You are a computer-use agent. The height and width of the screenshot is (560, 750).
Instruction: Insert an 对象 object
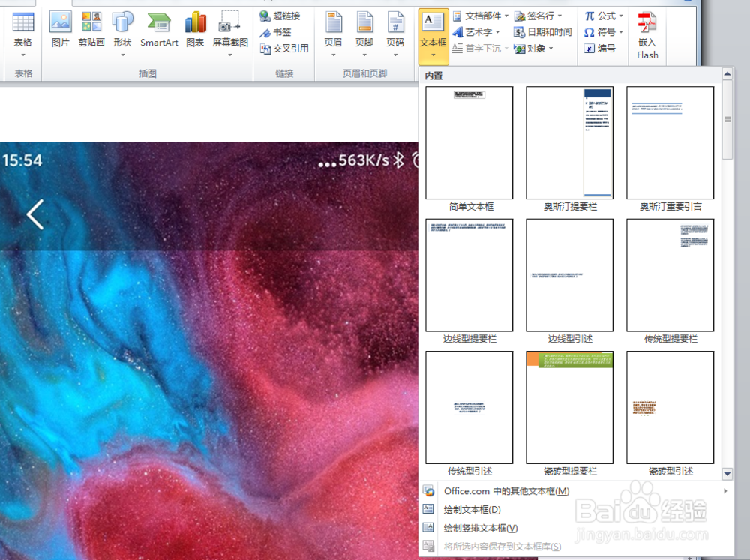(533, 49)
